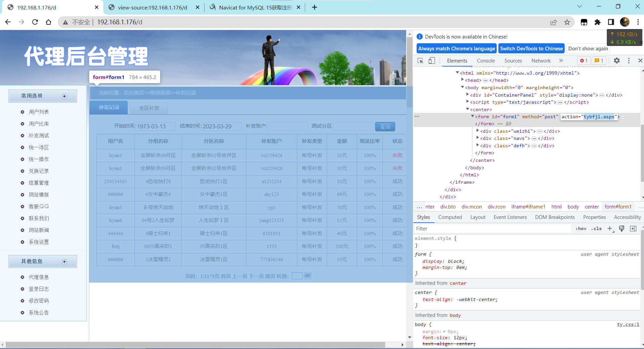Switch to the Sources tab
This screenshot has height=349, width=644.
513,61
